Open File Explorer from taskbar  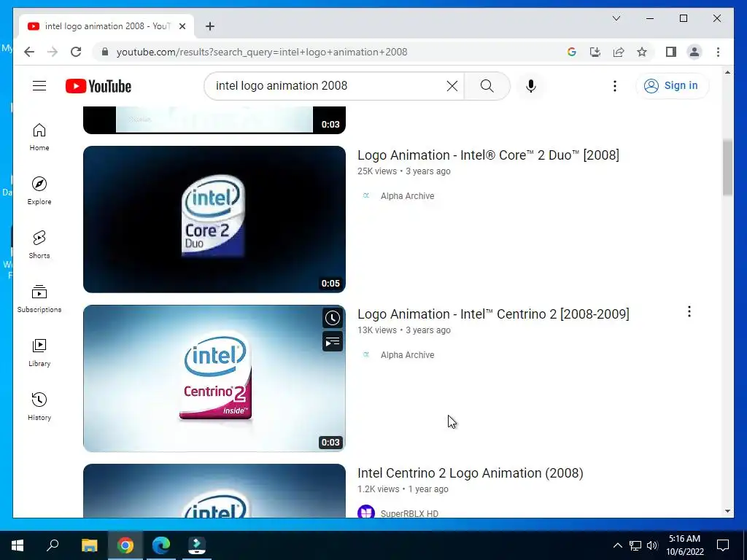tap(89, 545)
